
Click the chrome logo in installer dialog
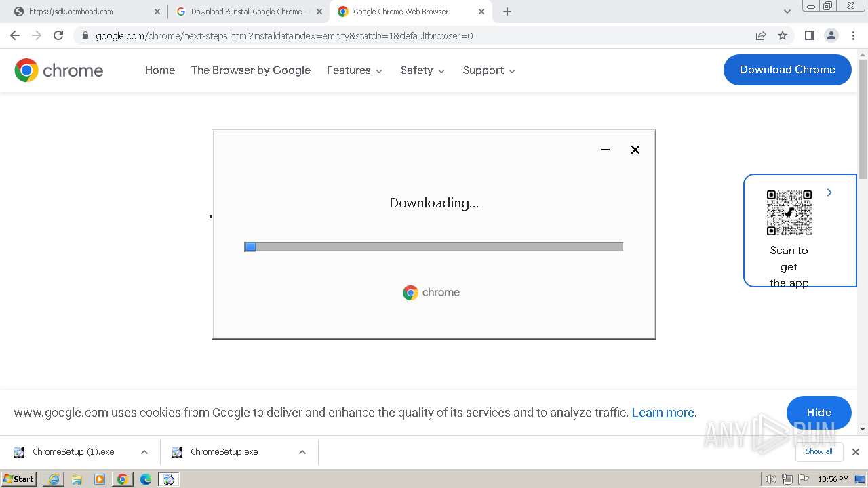(431, 292)
